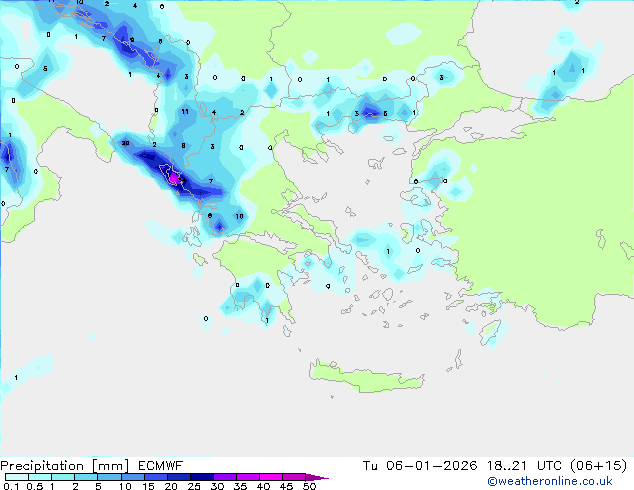Select the 10 to 15 legend swatch
Image resolution: width=634 pixels, height=490 pixels.
click(x=133, y=477)
